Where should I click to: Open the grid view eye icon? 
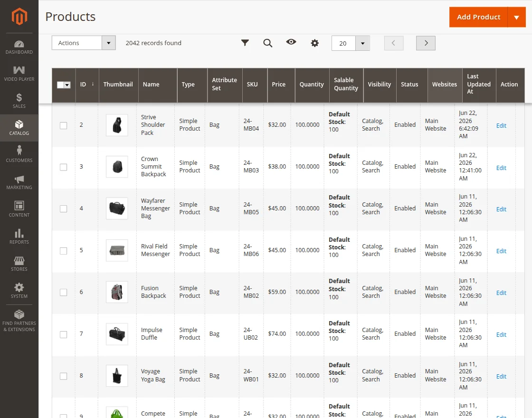[291, 42]
